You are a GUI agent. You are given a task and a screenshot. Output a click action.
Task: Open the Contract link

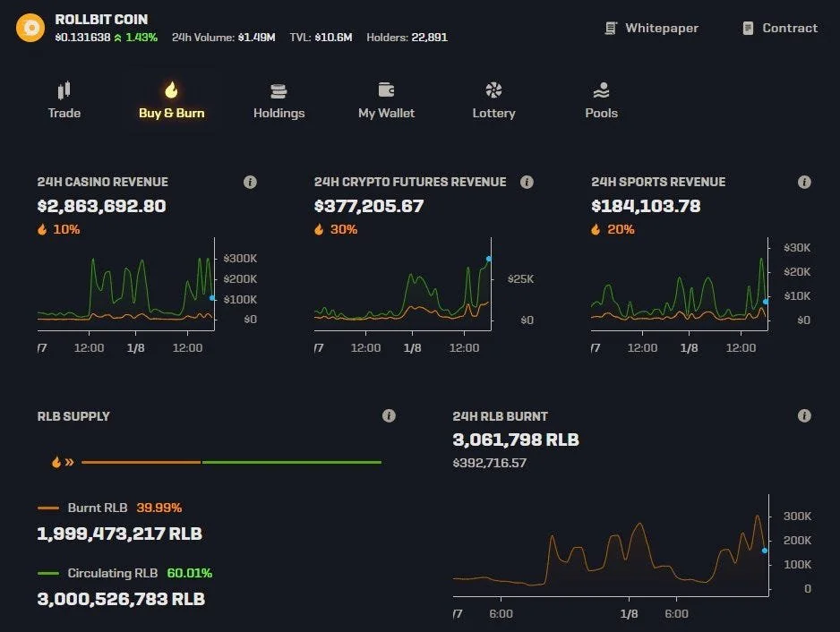pyautogui.click(x=780, y=28)
